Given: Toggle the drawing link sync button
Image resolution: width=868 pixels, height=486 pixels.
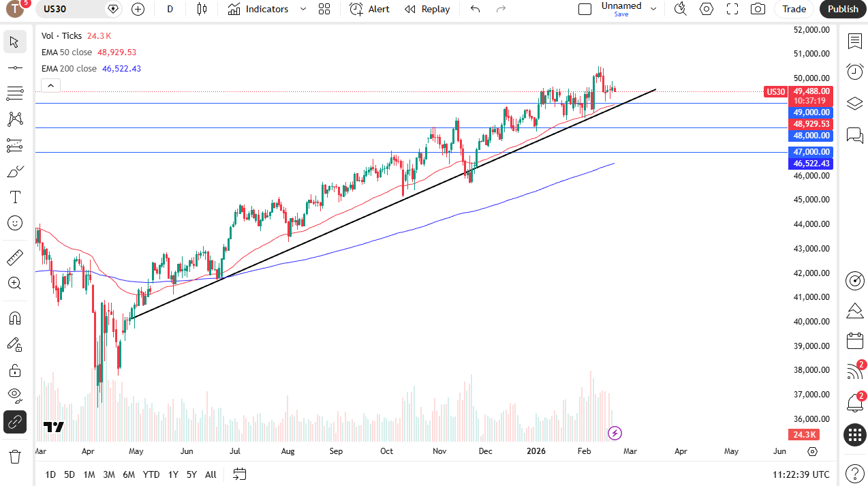Looking at the screenshot, I should (x=15, y=423).
